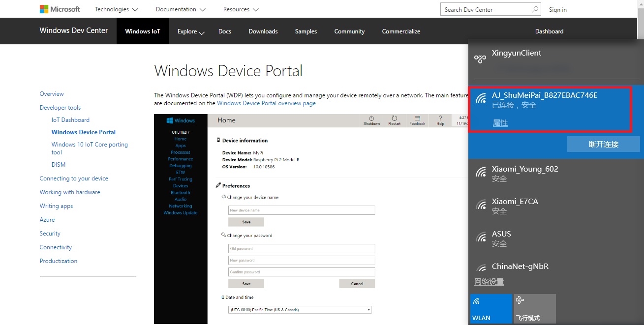Screen dimensions: 644x325
Task: Open the Explore dropdown menu
Action: [x=191, y=31]
